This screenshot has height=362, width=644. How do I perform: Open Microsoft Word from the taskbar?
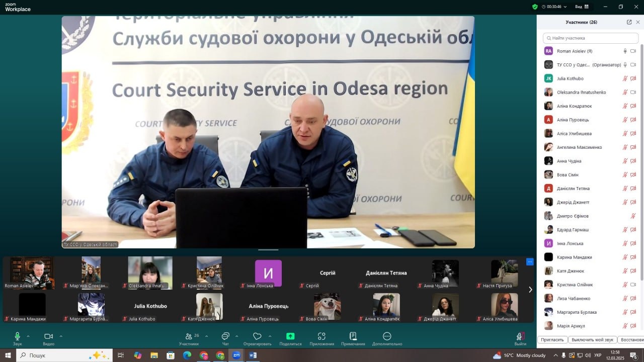[x=253, y=355]
